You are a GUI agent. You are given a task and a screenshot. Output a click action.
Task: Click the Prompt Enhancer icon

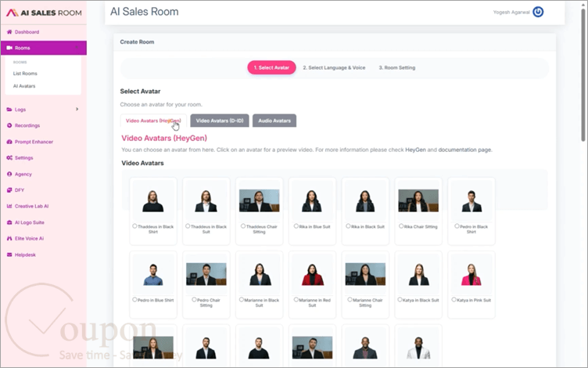pyautogui.click(x=9, y=142)
